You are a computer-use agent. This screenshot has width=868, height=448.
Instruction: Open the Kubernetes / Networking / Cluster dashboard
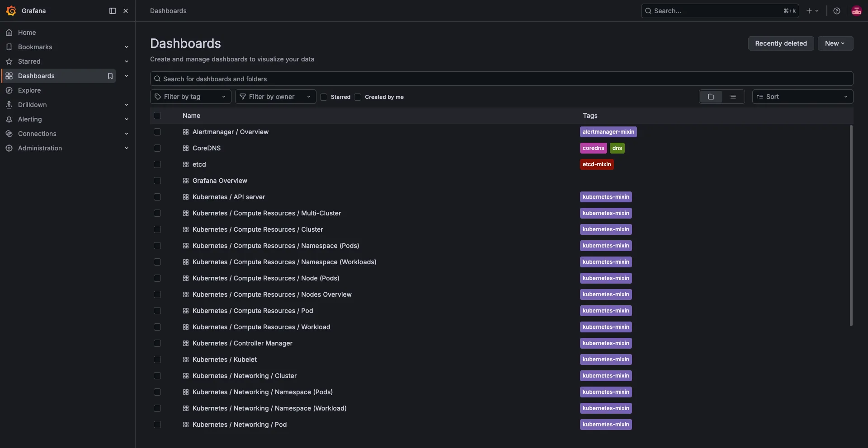click(x=245, y=376)
